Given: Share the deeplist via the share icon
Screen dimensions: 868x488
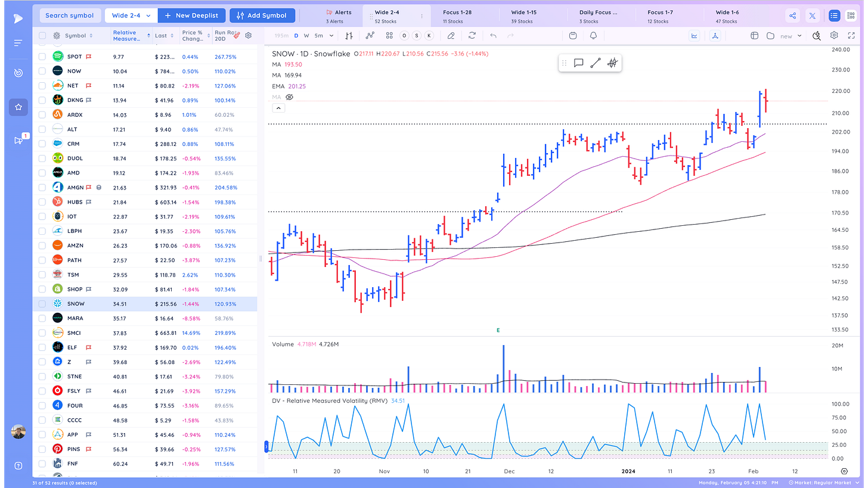Looking at the screenshot, I should point(792,15).
